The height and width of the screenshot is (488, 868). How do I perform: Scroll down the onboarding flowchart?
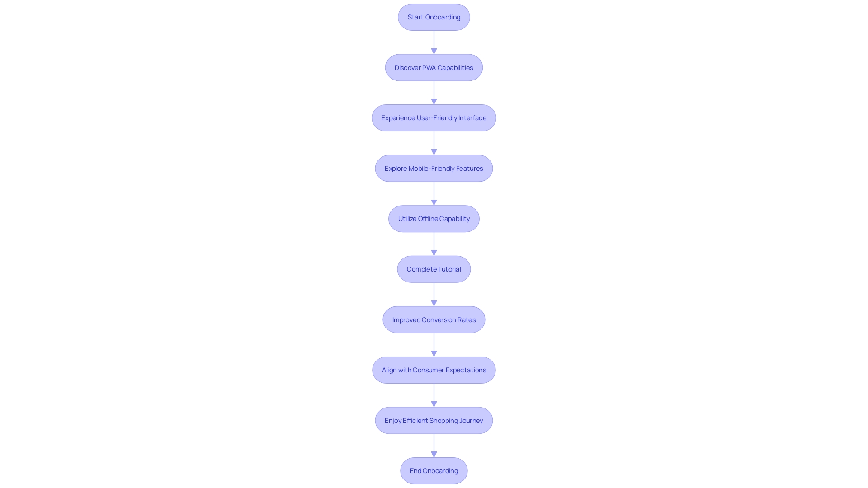pos(434,244)
